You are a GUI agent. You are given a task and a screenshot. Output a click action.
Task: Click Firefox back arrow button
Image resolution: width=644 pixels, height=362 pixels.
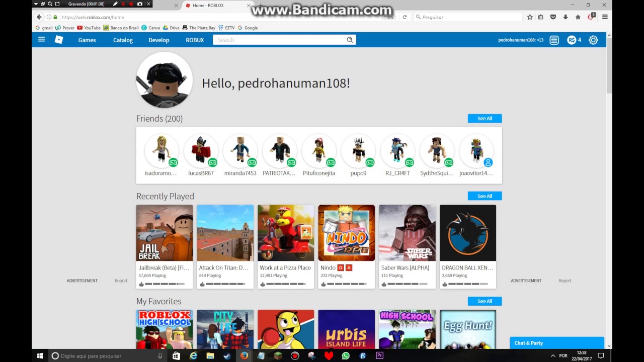tap(39, 17)
